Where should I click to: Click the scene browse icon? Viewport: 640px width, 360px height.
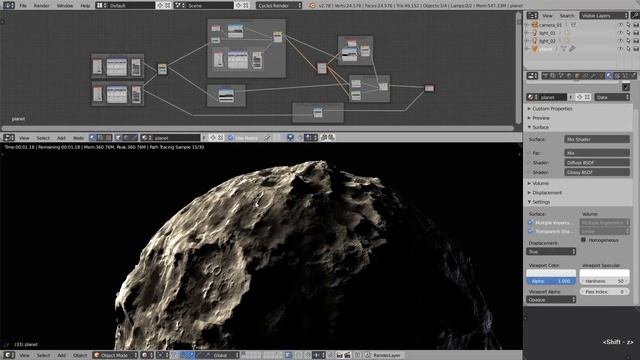[180, 5]
